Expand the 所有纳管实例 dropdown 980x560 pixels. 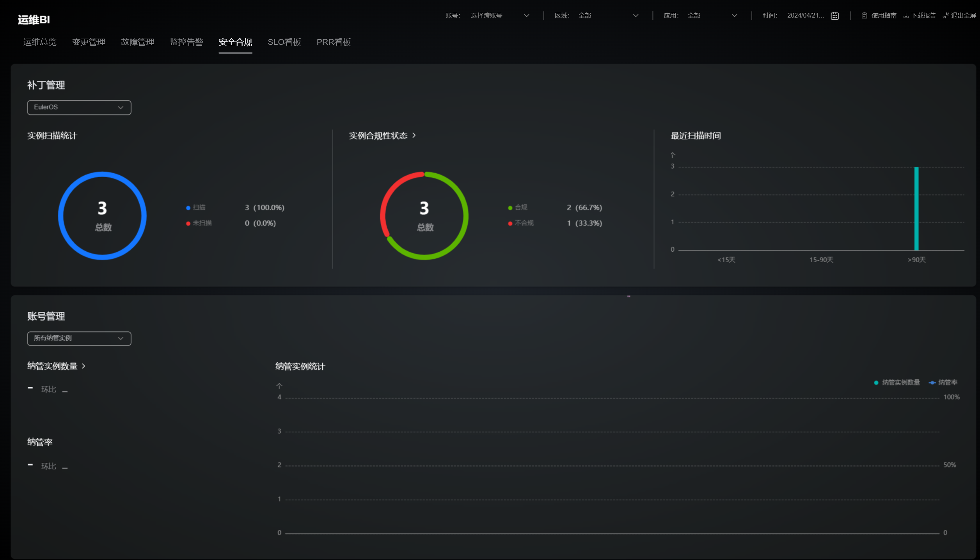(79, 338)
